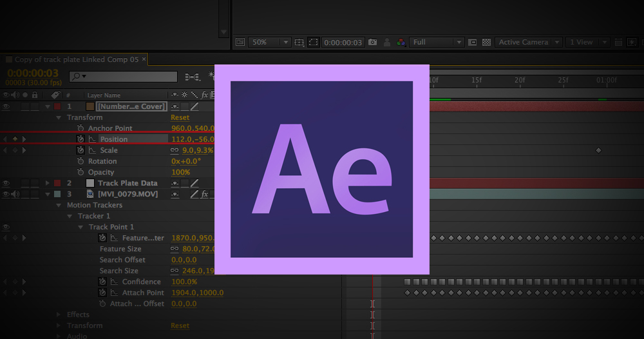Screen dimensions: 644x339
Task: Collapse layer 1 Number Cover twirl arrow
Action: (x=48, y=106)
